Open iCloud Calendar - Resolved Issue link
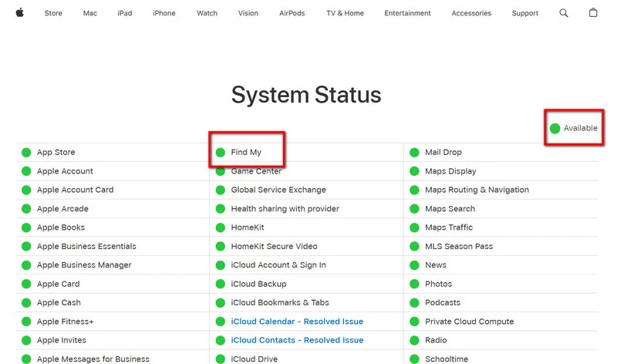Viewport: 617px width, 364px height. (297, 322)
